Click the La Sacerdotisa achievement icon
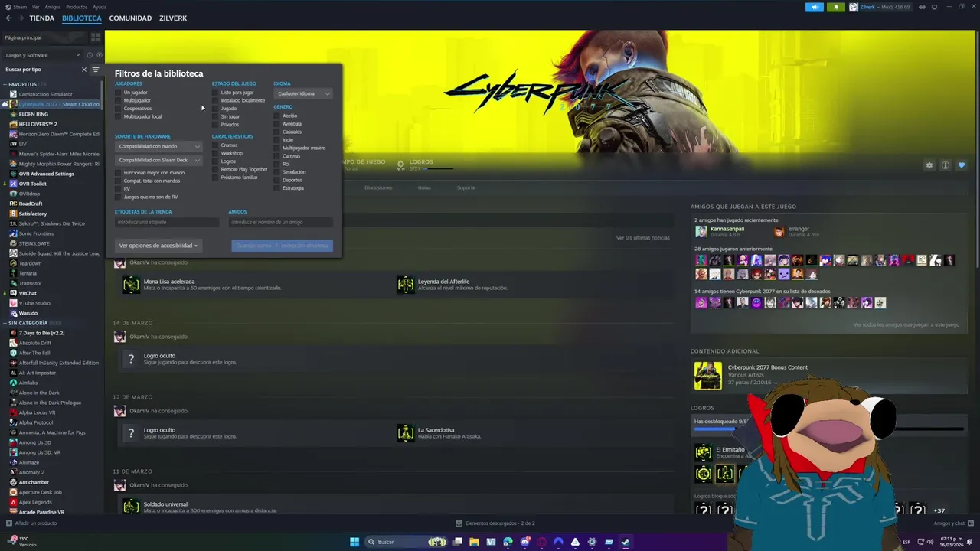The height and width of the screenshot is (551, 980). [x=405, y=433]
